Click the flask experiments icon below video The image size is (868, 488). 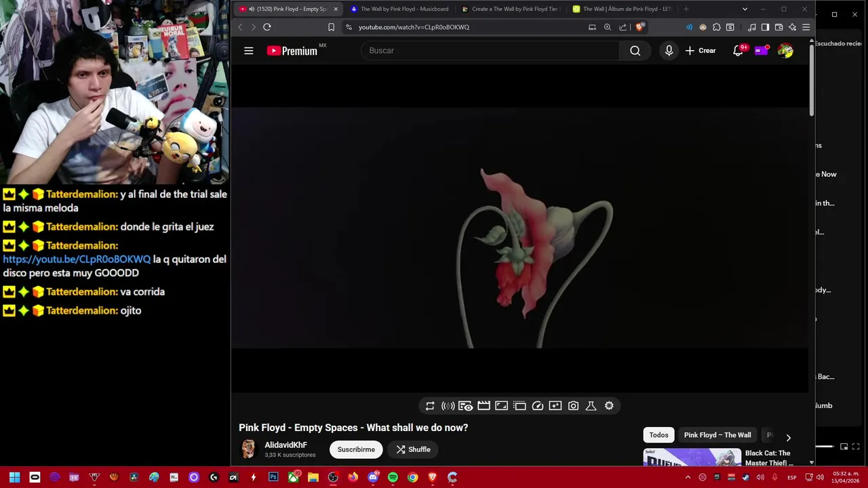point(591,406)
